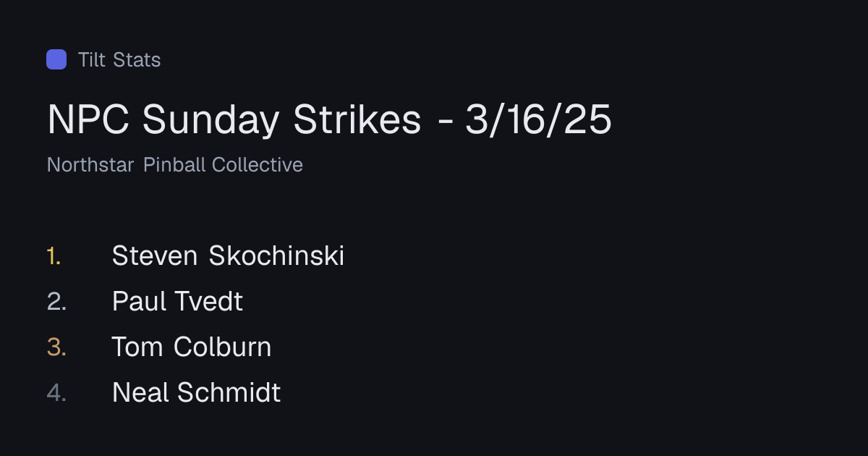868x456 pixels.
Task: Click the word Northstar in the subtitle
Action: (90, 165)
